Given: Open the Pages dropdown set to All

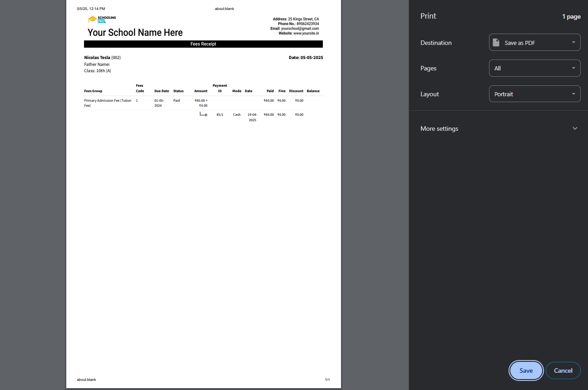Looking at the screenshot, I should (x=534, y=68).
